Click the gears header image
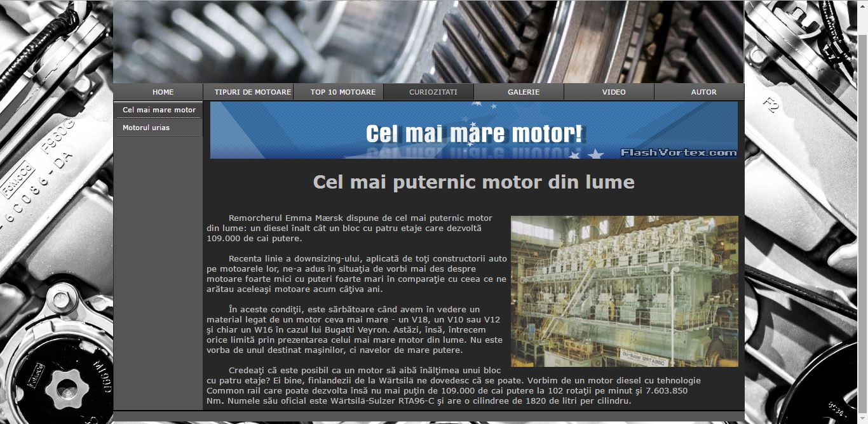 428,41
